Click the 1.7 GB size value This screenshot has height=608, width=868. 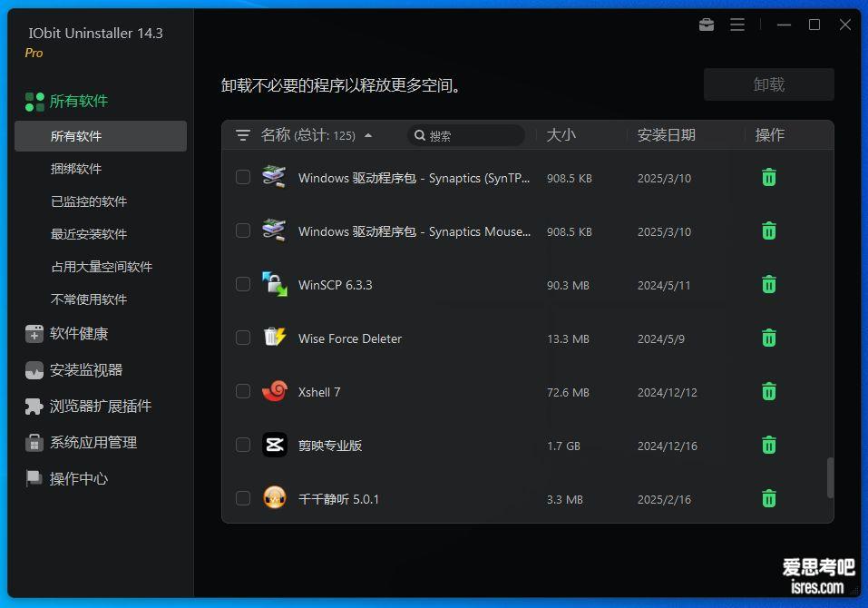click(x=563, y=446)
